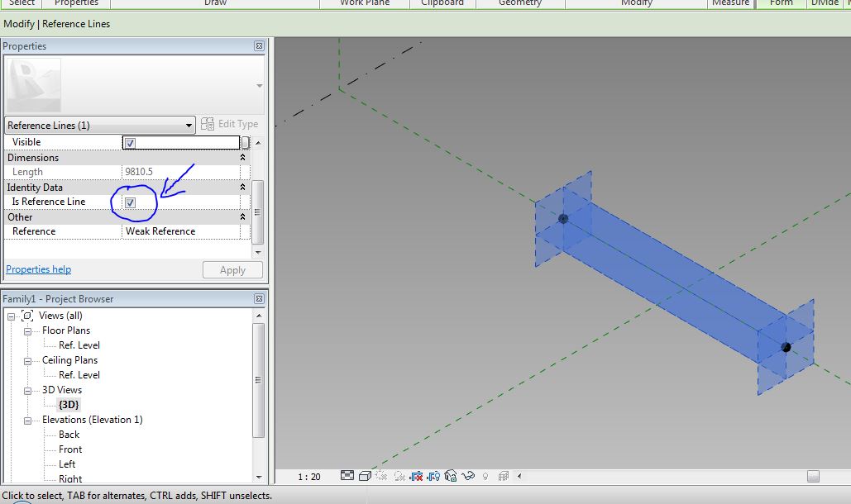Screen dimensions: 851x504
Task: Click the Apply button
Action: click(233, 270)
